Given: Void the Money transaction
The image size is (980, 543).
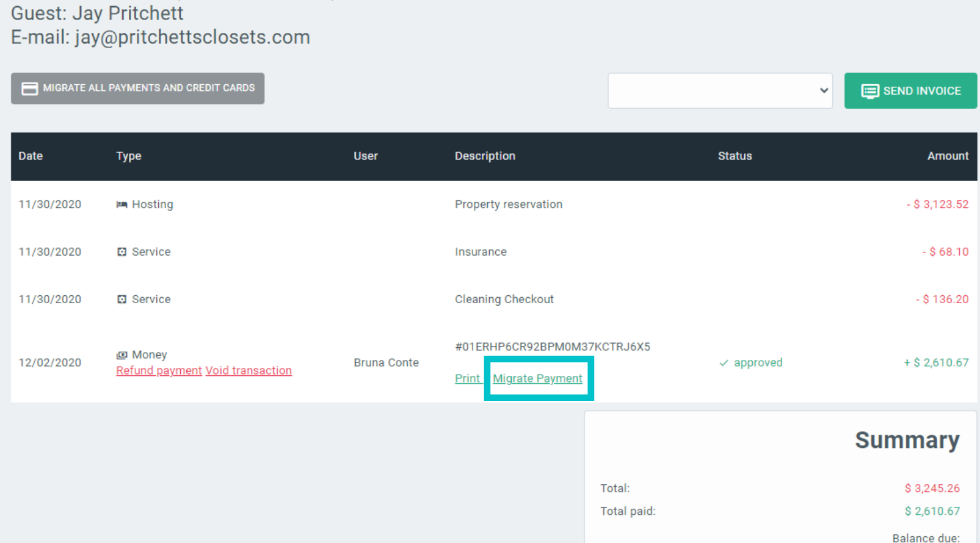Looking at the screenshot, I should point(249,371).
